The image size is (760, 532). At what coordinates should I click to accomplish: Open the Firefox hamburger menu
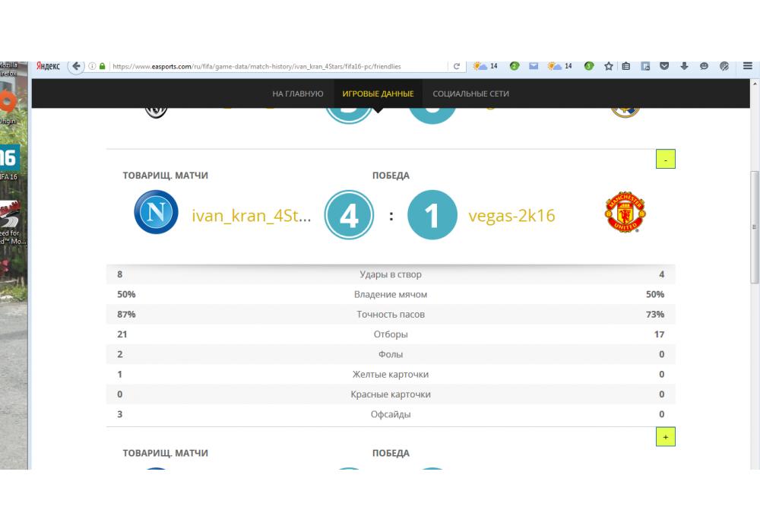point(748,66)
